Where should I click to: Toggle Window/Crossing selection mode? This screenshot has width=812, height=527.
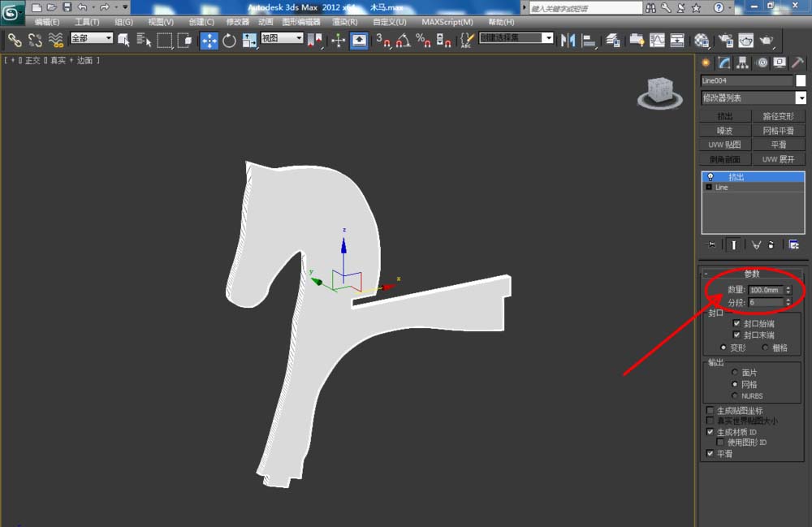184,40
